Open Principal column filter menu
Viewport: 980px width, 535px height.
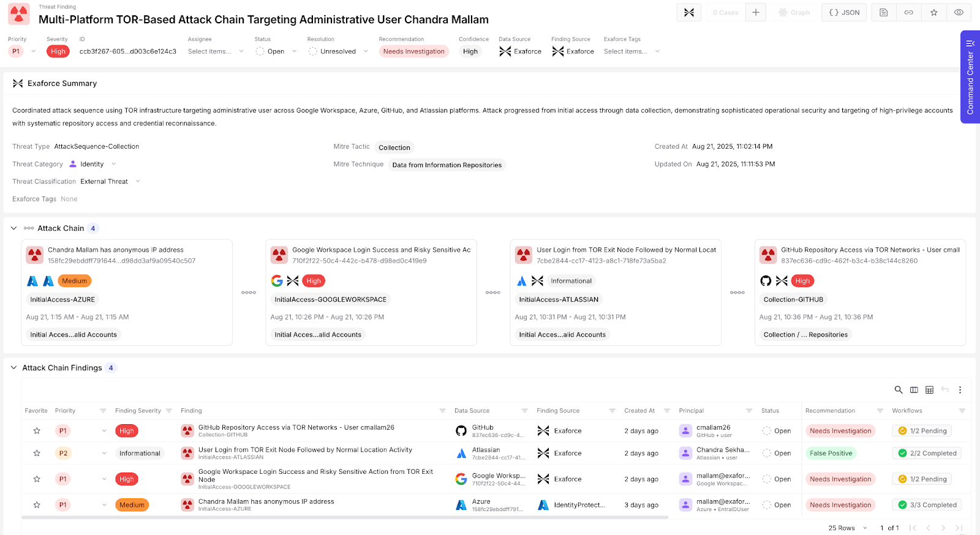[x=749, y=411]
